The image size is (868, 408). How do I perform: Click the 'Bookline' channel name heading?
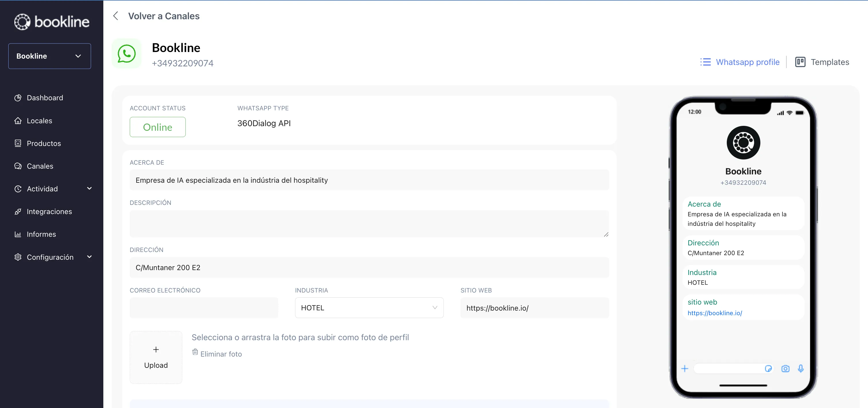pyautogui.click(x=176, y=47)
